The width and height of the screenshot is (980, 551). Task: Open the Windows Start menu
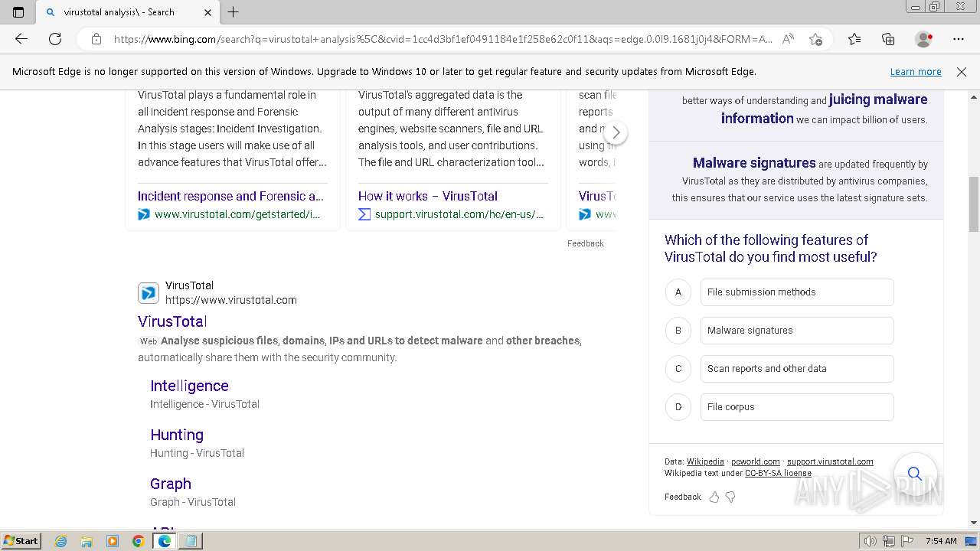coord(21,540)
